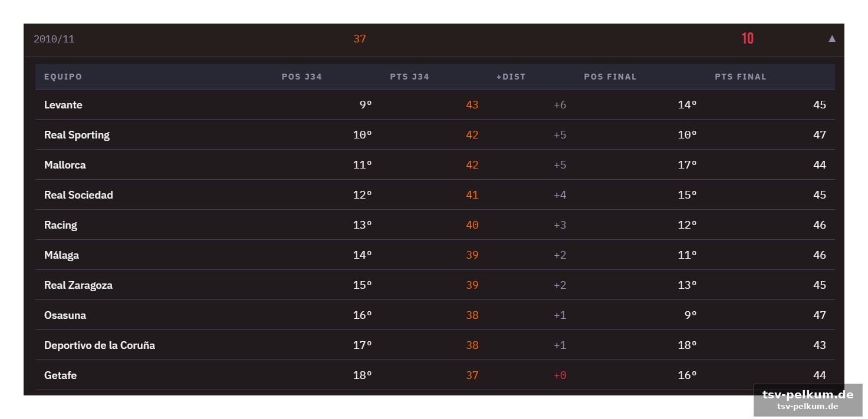Click the +DIST column header
The height and width of the screenshot is (419, 868).
click(x=511, y=77)
